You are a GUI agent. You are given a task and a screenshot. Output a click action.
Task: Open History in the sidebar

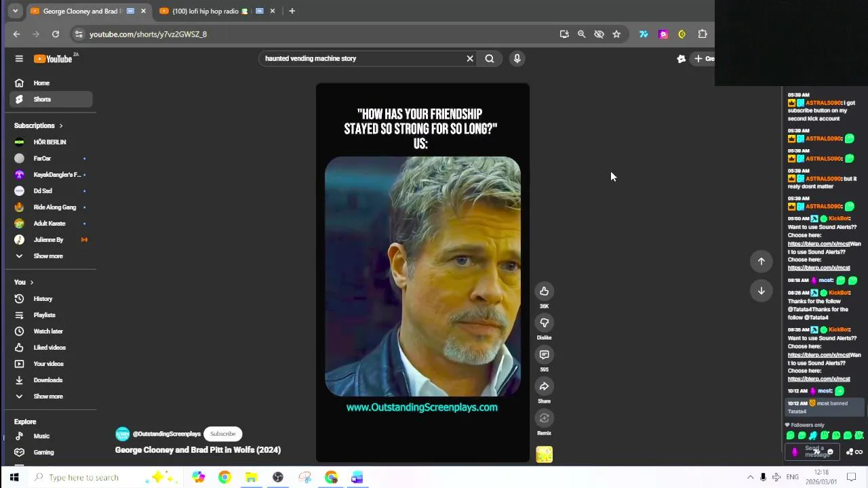51,299
